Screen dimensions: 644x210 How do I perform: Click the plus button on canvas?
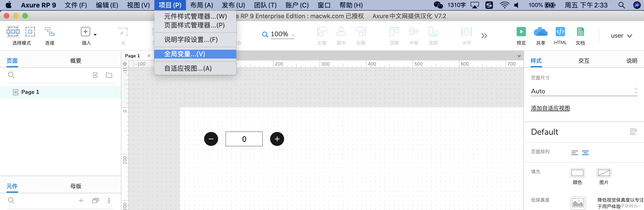(277, 139)
